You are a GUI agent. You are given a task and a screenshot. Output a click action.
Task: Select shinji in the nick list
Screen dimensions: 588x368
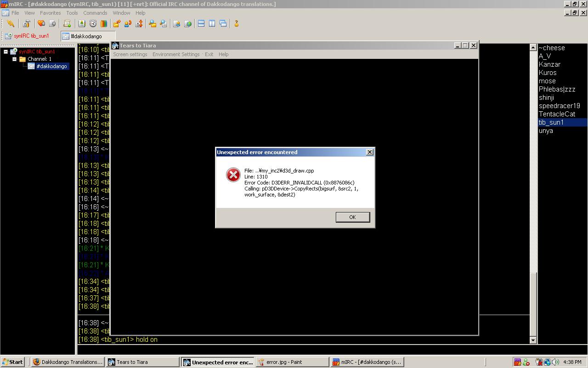click(546, 98)
